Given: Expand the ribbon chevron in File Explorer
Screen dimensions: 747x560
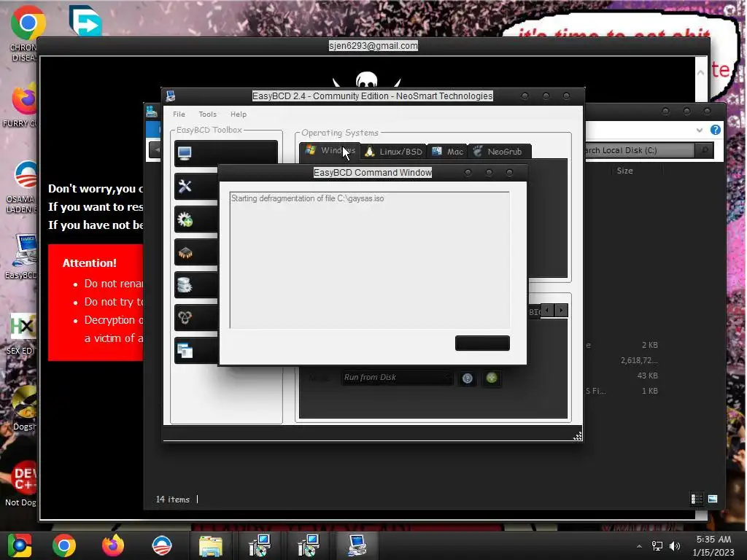Looking at the screenshot, I should pos(699,130).
